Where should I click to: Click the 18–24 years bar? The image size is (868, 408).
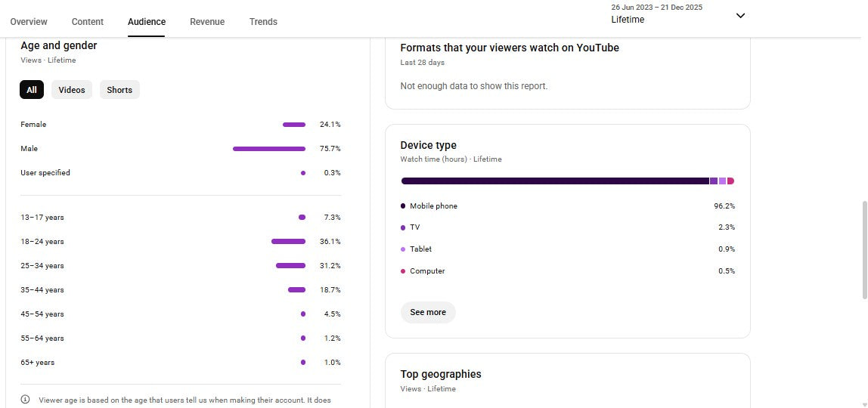(288, 242)
